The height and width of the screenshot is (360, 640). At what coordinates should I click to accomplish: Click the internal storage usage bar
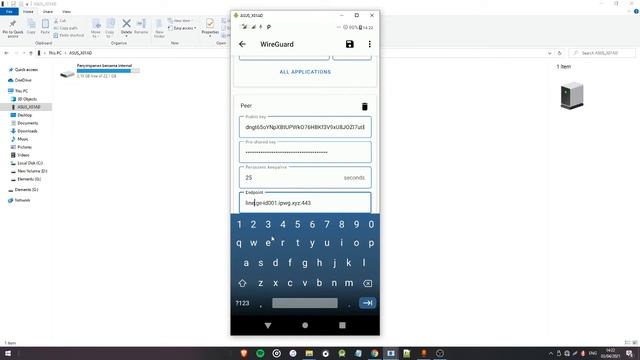coord(108,71)
